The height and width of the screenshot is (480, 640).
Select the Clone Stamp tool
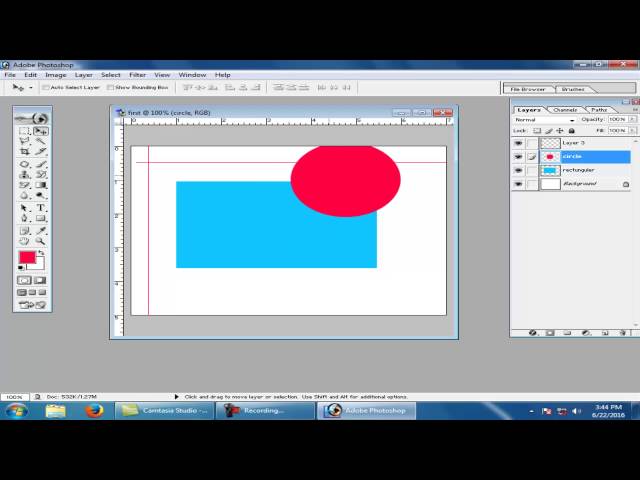[x=24, y=175]
